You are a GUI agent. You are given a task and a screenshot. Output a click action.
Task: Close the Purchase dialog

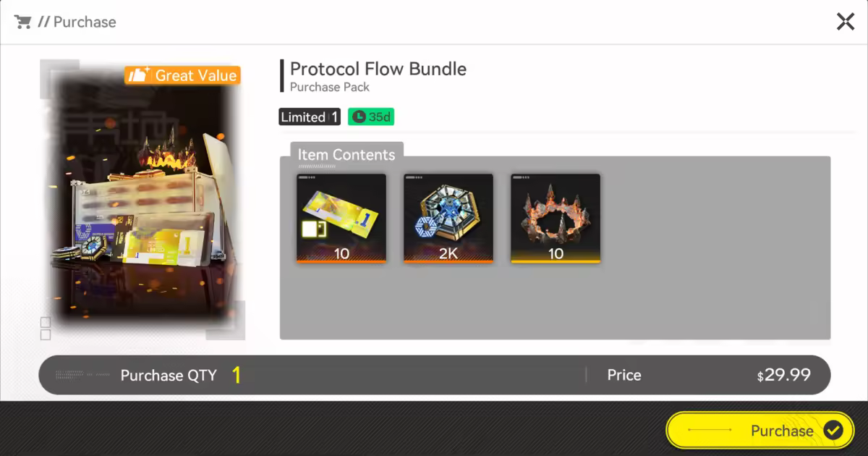click(845, 22)
